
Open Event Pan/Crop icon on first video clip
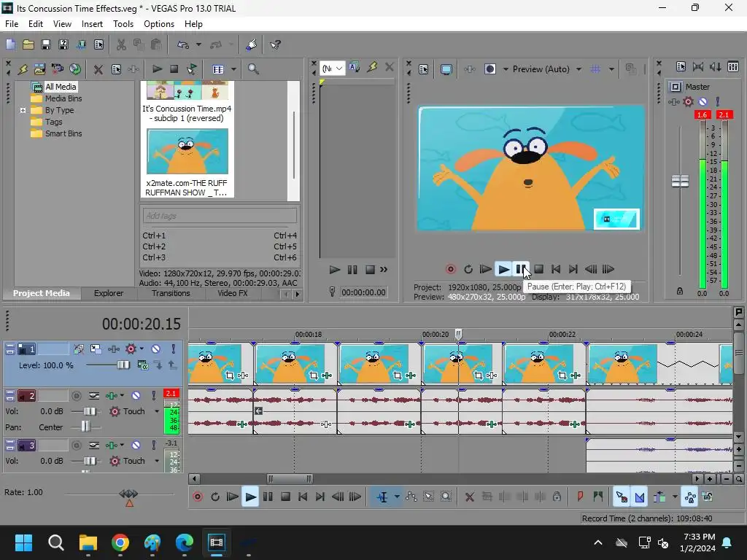pyautogui.click(x=230, y=376)
